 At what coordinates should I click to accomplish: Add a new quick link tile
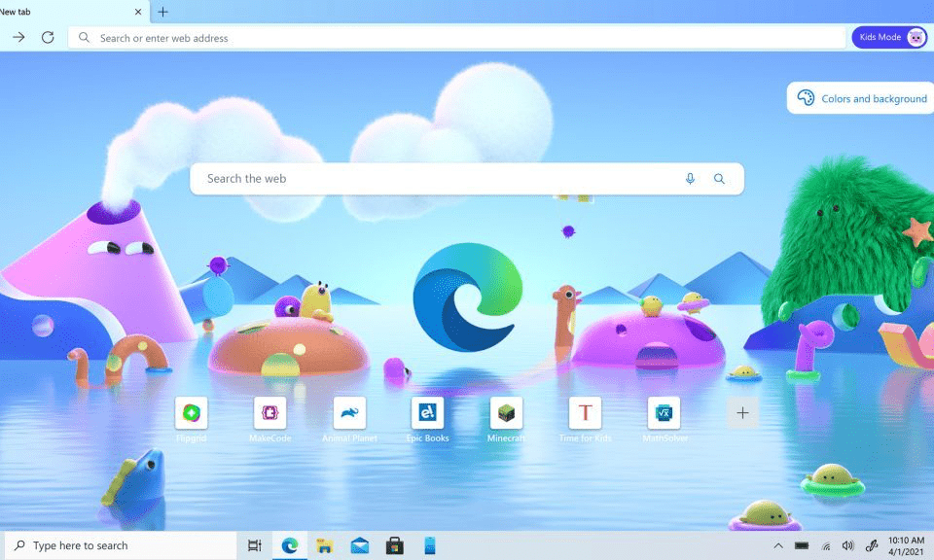pyautogui.click(x=742, y=413)
